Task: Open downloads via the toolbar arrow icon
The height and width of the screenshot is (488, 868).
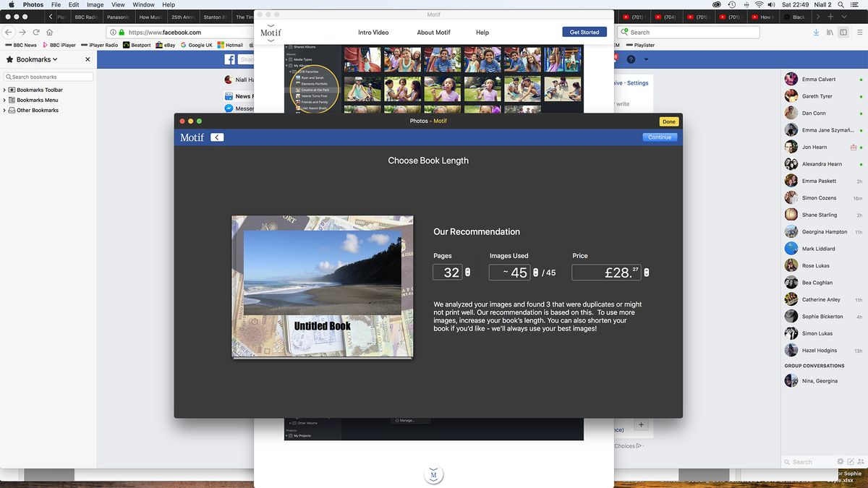Action: [x=816, y=32]
